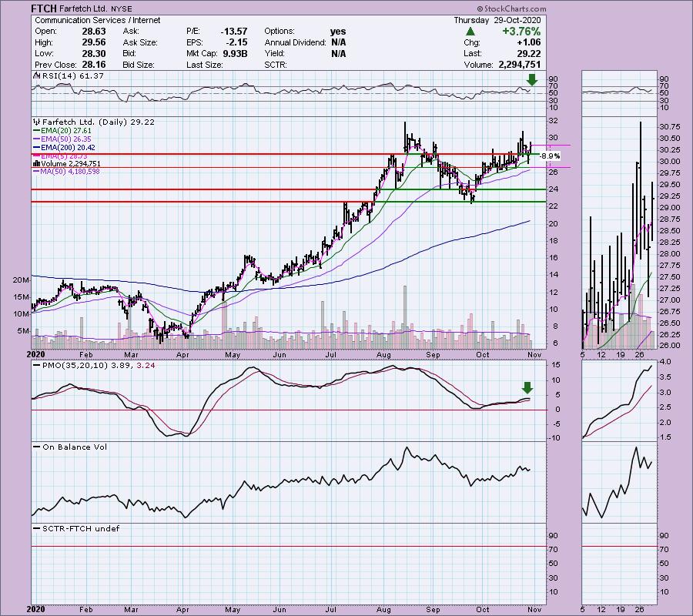Select the NYSE exchange label

click(121, 8)
